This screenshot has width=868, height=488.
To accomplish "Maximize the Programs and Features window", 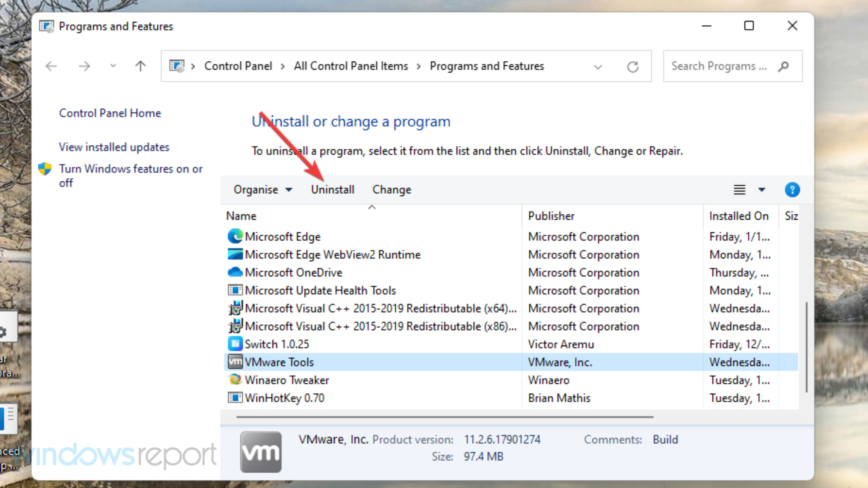I will pos(749,26).
